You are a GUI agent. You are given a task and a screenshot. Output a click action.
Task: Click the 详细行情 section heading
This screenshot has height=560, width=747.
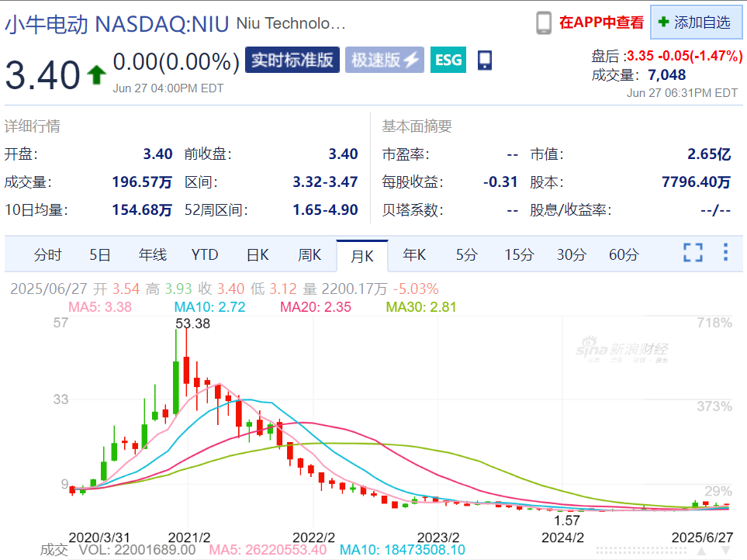(33, 126)
